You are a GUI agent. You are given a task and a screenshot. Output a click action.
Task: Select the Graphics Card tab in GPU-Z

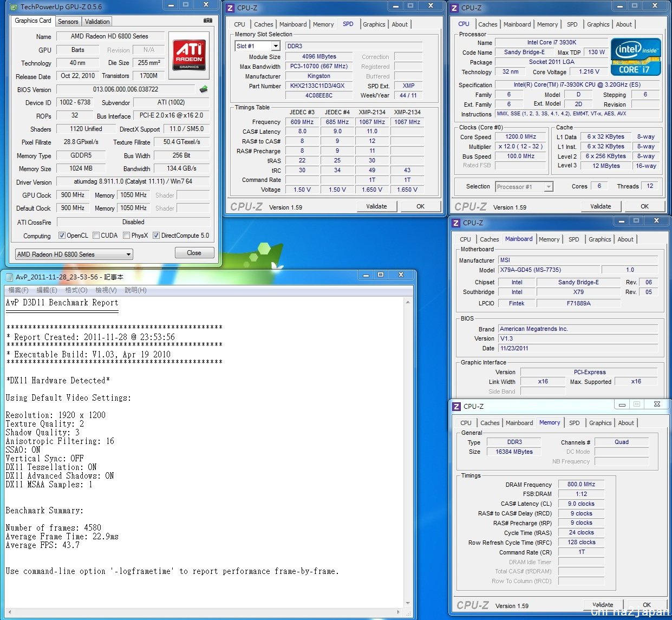click(x=33, y=21)
